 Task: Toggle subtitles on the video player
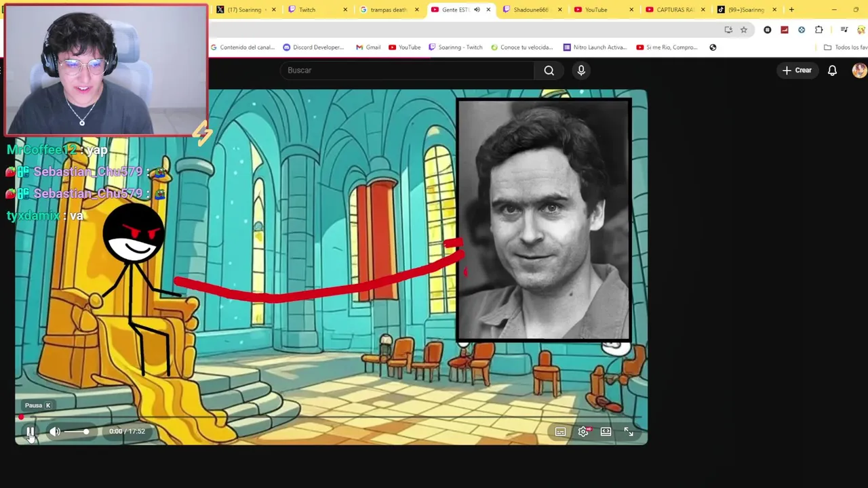pyautogui.click(x=561, y=432)
